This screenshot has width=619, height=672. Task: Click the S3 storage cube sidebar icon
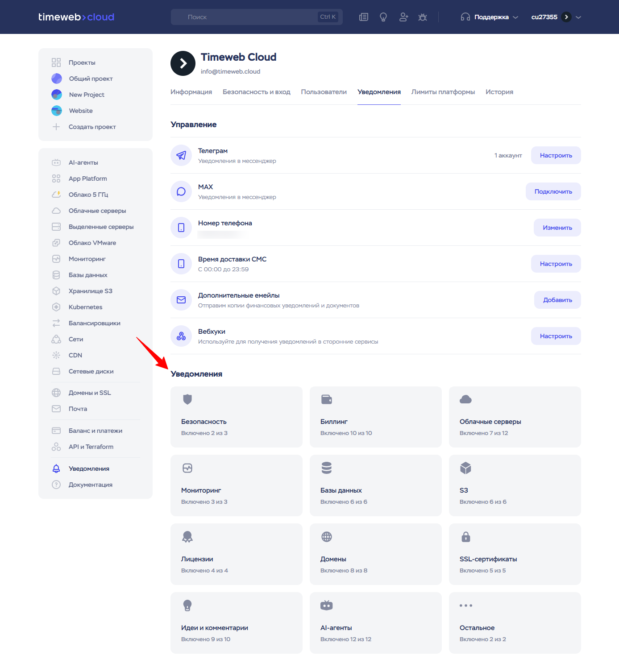56,291
